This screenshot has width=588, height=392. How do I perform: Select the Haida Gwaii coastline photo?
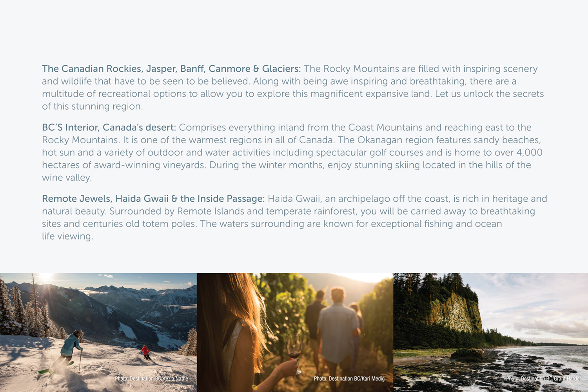tap(491, 332)
